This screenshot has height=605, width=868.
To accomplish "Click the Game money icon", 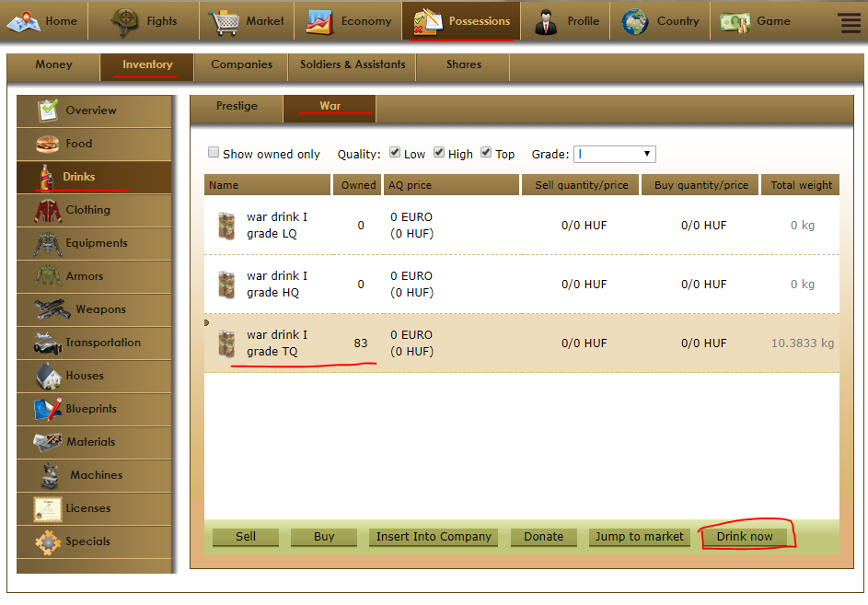I will pyautogui.click(x=735, y=21).
